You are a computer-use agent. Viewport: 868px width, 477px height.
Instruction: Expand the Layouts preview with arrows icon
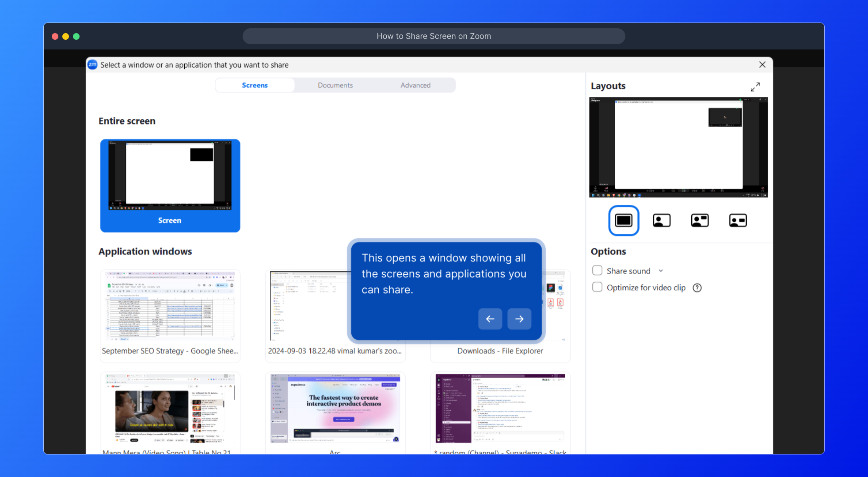click(x=755, y=87)
